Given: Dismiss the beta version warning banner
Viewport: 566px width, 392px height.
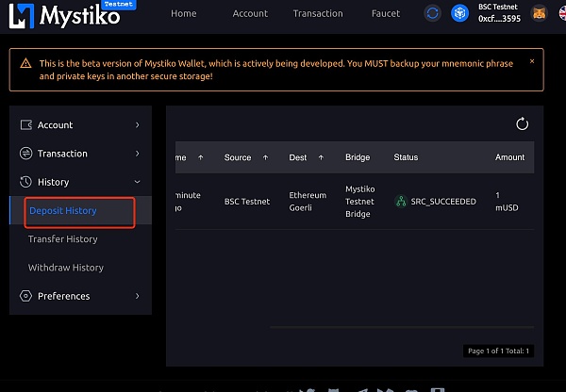Looking at the screenshot, I should pyautogui.click(x=532, y=61).
